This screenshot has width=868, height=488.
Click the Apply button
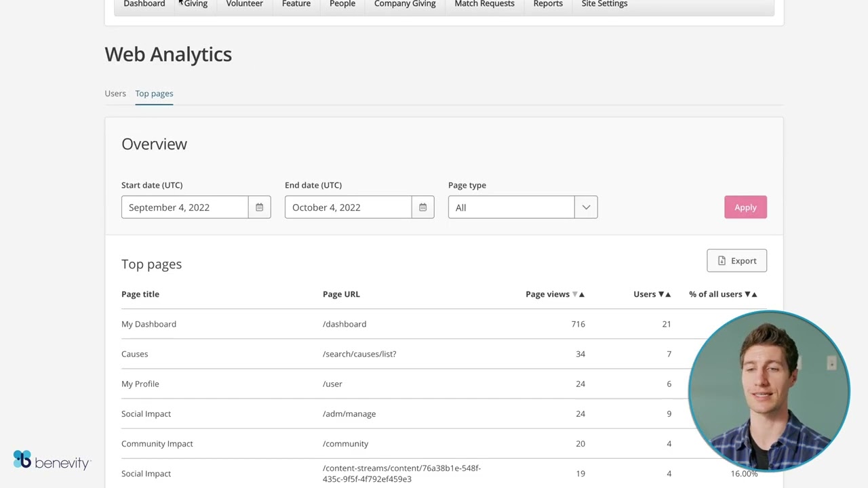(745, 207)
